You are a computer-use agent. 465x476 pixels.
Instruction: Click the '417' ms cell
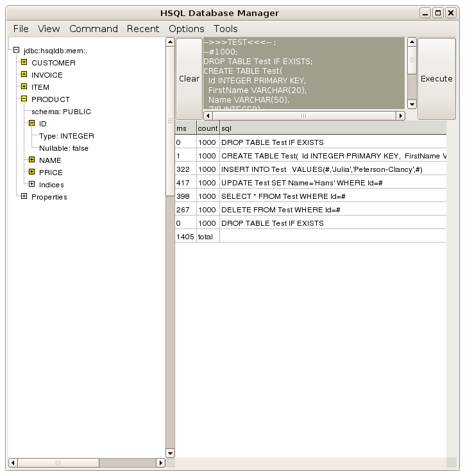tap(185, 183)
